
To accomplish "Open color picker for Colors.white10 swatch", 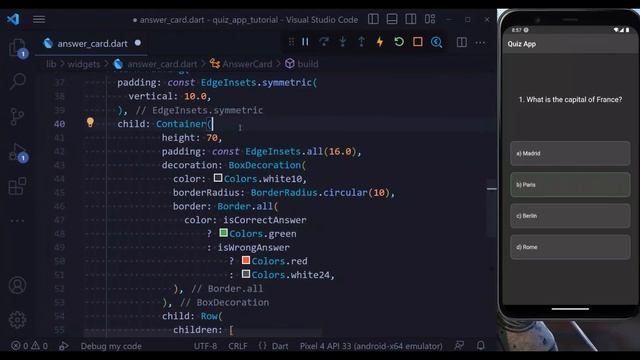I will (218, 178).
